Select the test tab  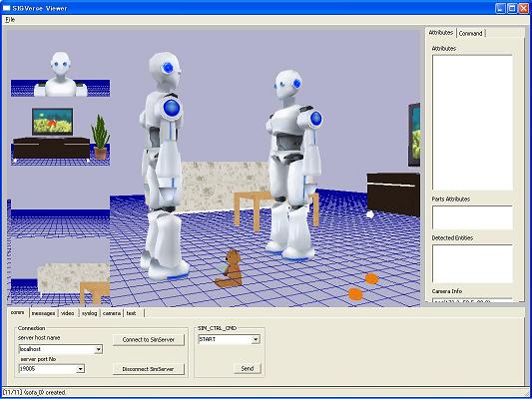pos(132,313)
